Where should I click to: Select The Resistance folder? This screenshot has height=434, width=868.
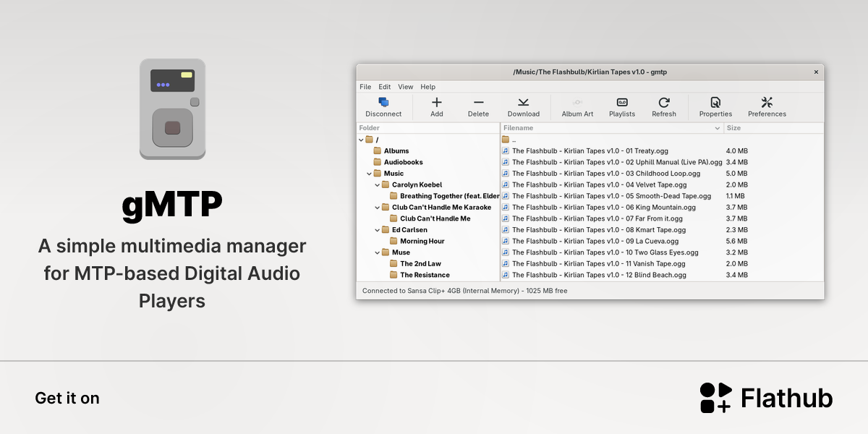click(x=425, y=275)
